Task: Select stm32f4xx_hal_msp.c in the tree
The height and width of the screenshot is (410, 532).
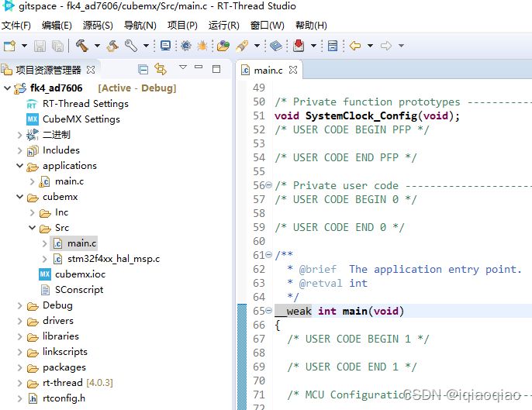Action: coord(114,259)
